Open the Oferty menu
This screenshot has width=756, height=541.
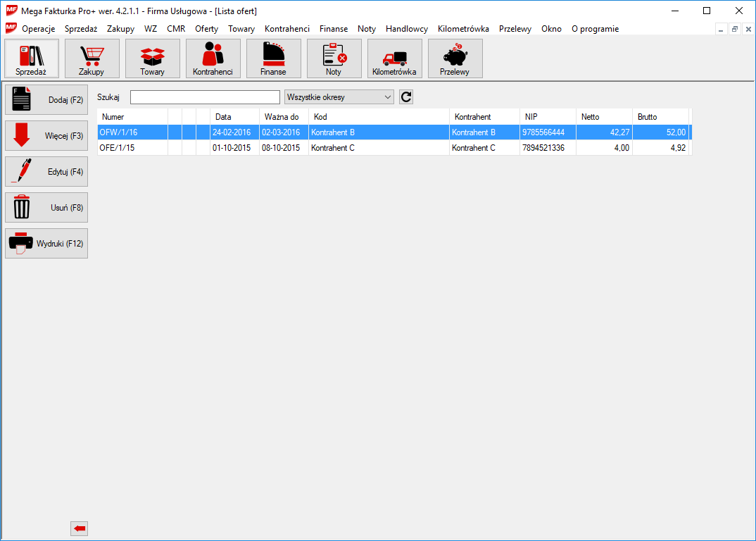point(206,29)
